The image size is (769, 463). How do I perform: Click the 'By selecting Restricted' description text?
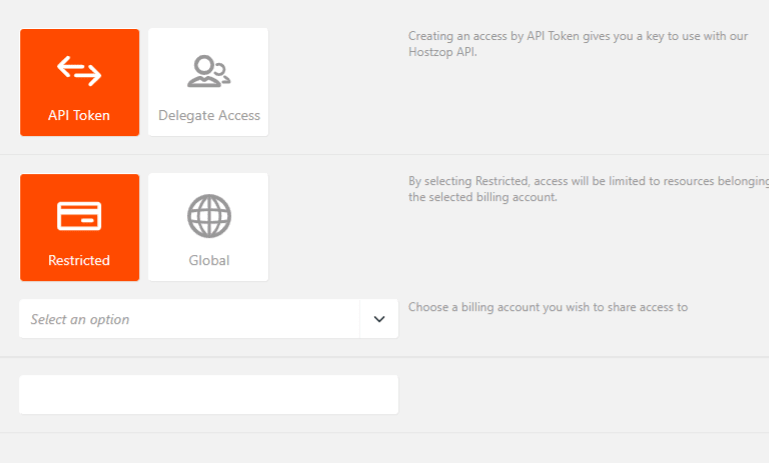[x=589, y=189]
